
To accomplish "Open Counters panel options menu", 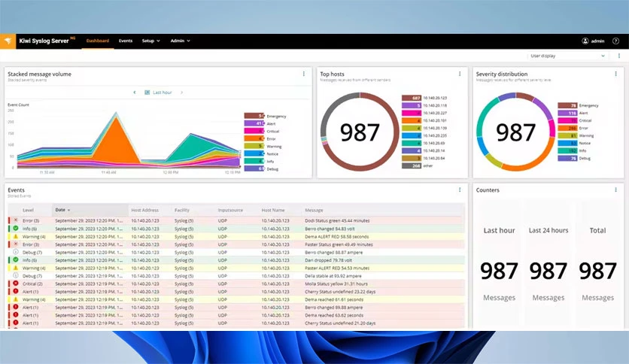I will (x=615, y=190).
